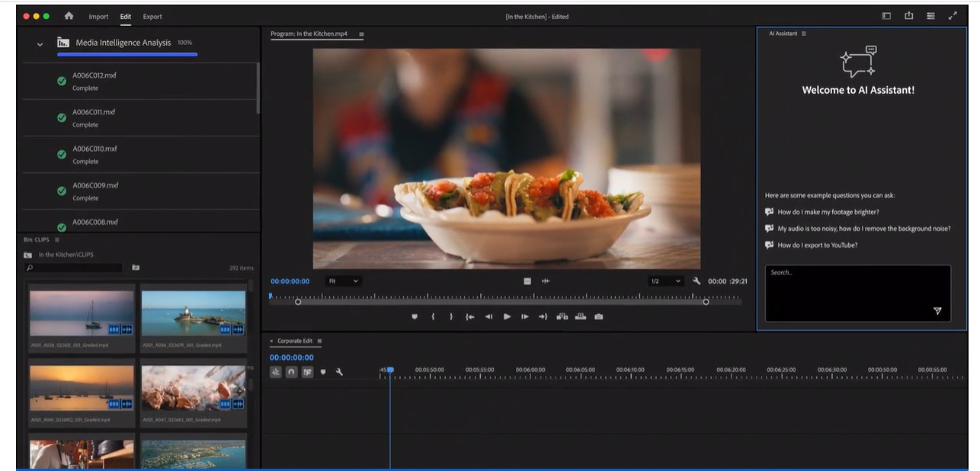The image size is (980, 471).
Task: Ask 'How do I make my footage brighter?'
Action: (x=828, y=212)
